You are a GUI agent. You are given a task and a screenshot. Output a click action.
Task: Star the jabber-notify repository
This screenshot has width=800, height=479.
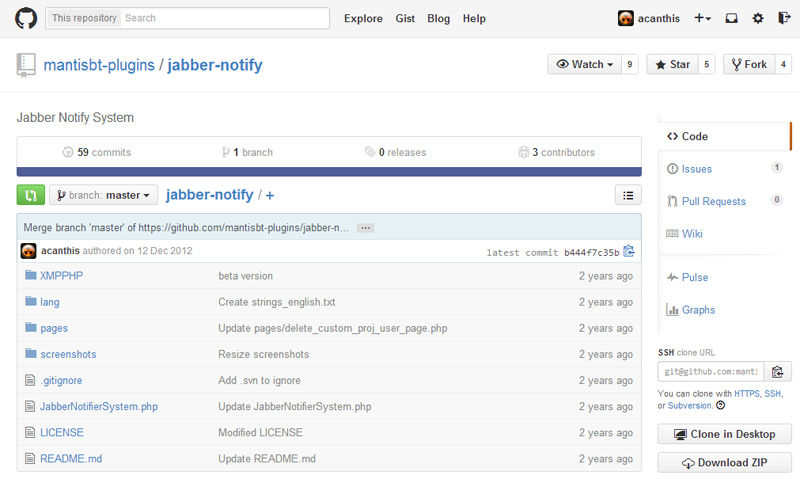click(x=672, y=64)
